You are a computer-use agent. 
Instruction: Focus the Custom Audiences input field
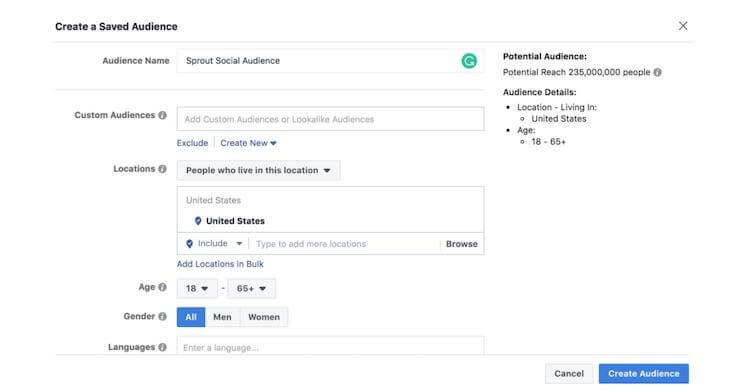coord(330,119)
